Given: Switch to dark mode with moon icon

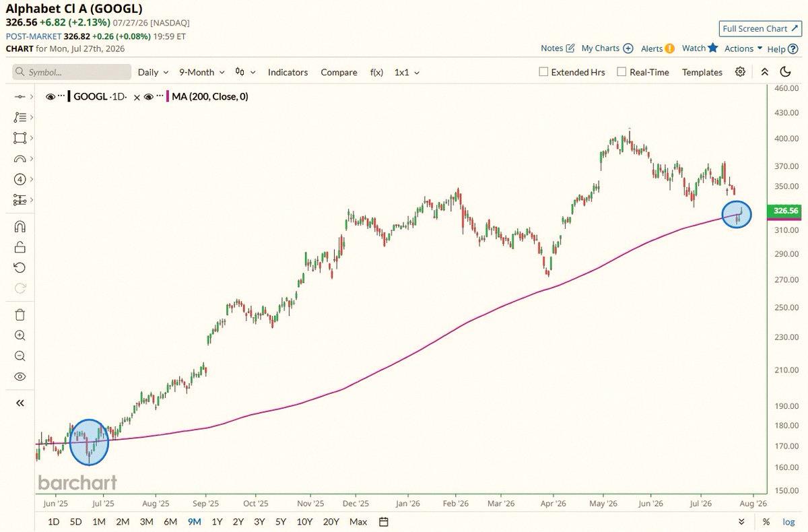Looking at the screenshot, I should pos(785,72).
